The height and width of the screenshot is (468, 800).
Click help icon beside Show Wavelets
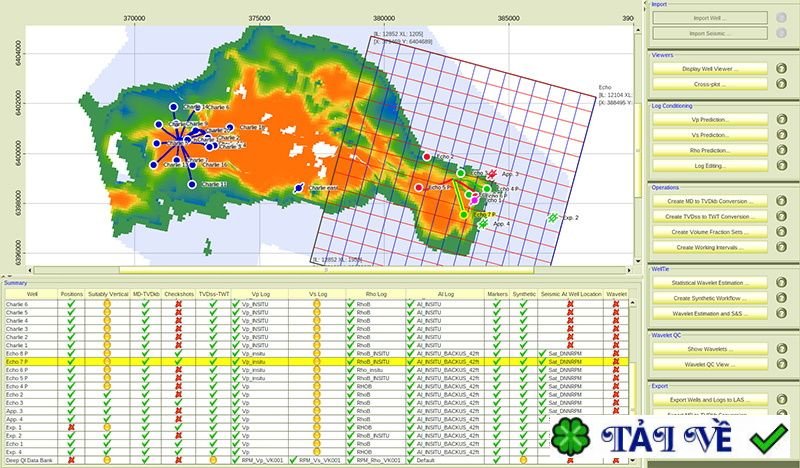781,349
